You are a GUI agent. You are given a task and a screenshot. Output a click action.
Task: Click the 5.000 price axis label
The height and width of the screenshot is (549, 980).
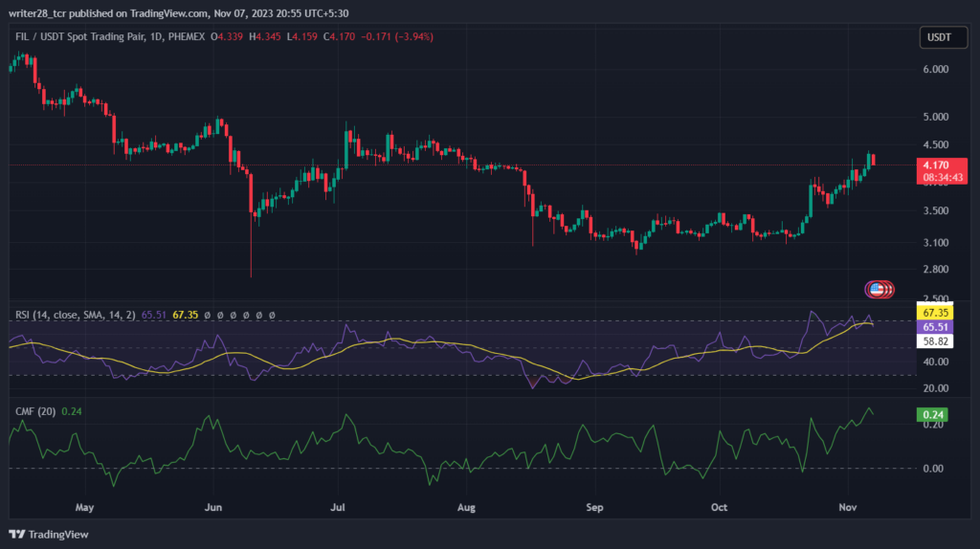[x=936, y=117]
